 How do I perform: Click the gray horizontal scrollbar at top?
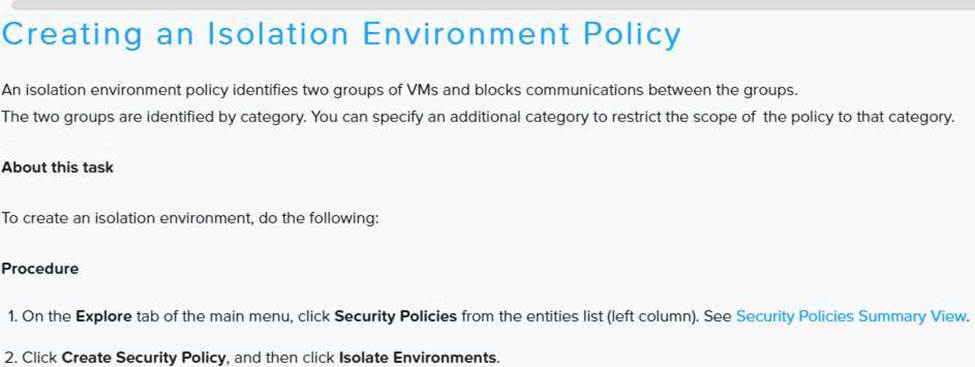coord(493,4)
